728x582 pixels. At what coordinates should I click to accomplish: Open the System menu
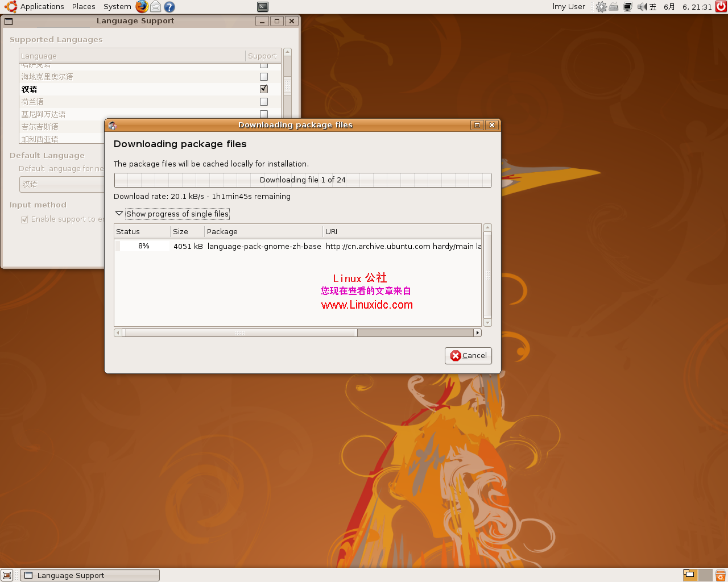tap(117, 7)
